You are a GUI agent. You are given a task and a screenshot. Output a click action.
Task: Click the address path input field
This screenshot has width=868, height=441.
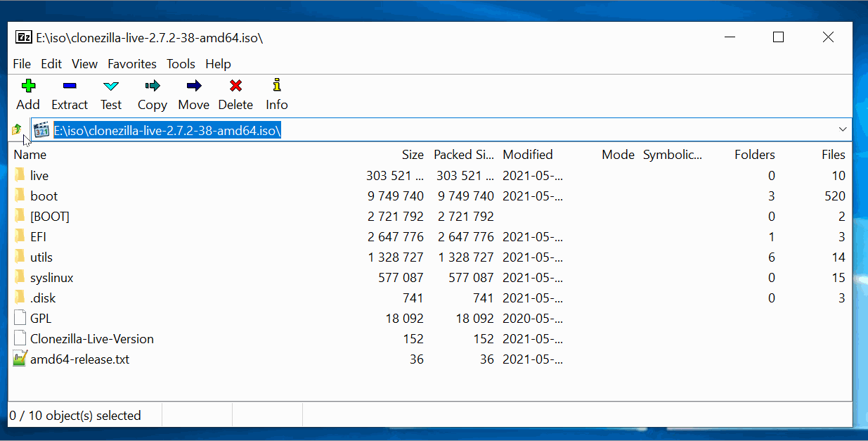tap(443, 129)
